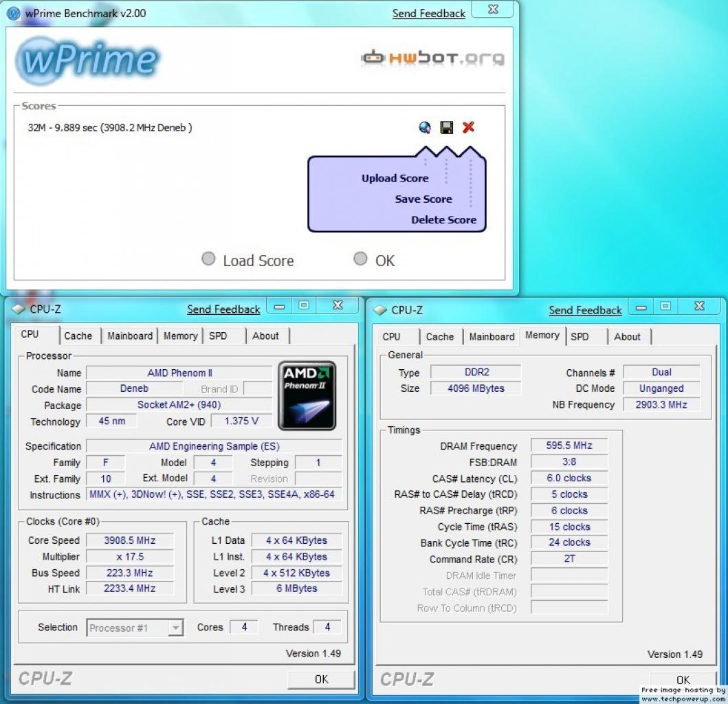Image resolution: width=728 pixels, height=704 pixels.
Task: Click the Deneb code name field
Action: click(134, 388)
